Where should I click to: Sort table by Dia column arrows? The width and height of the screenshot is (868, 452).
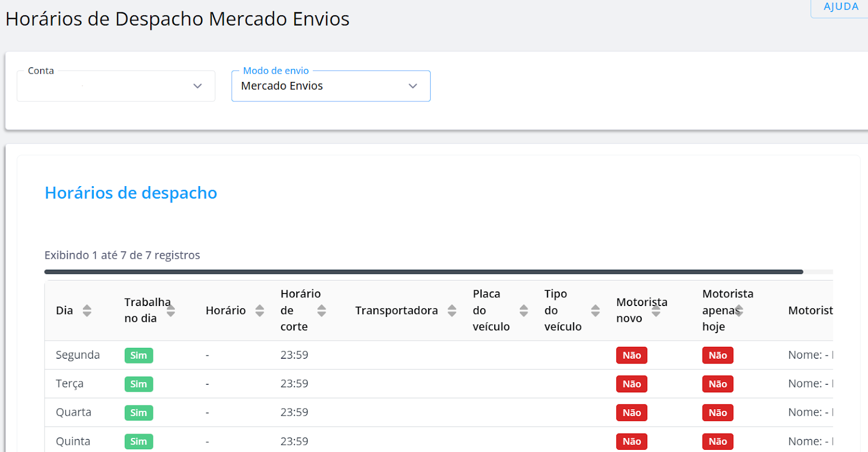(87, 310)
